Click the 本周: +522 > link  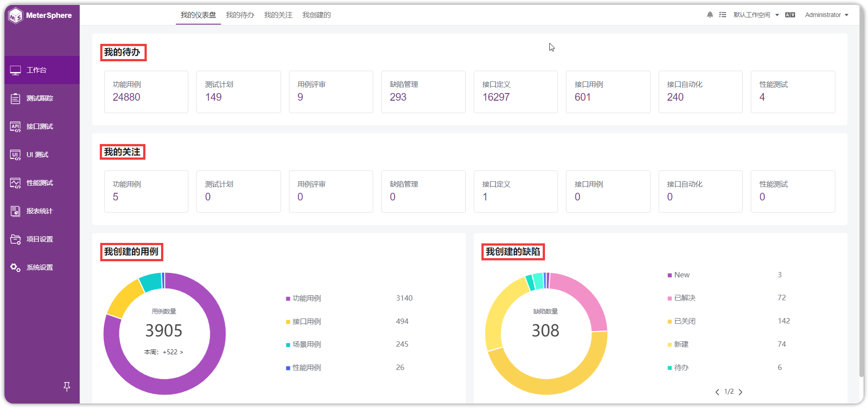coord(164,352)
